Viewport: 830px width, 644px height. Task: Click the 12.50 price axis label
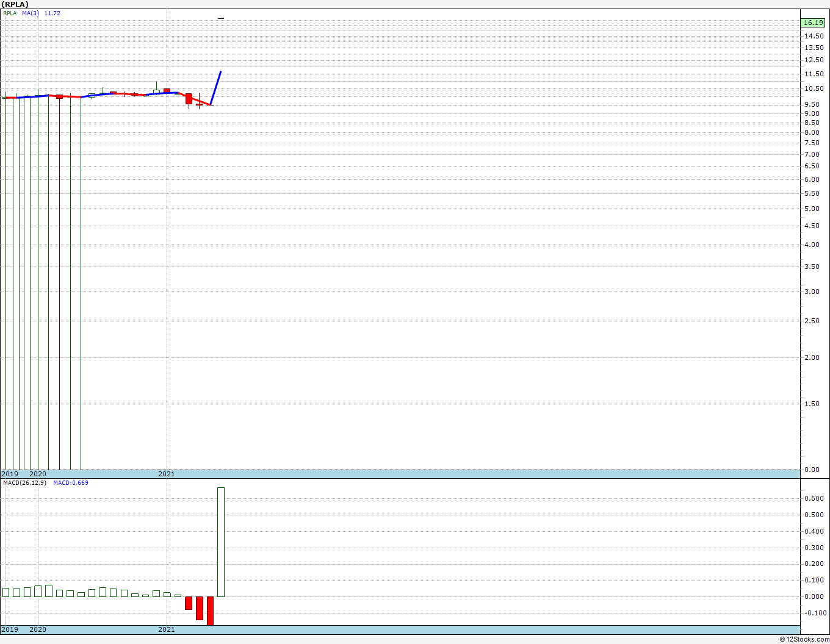(814, 60)
